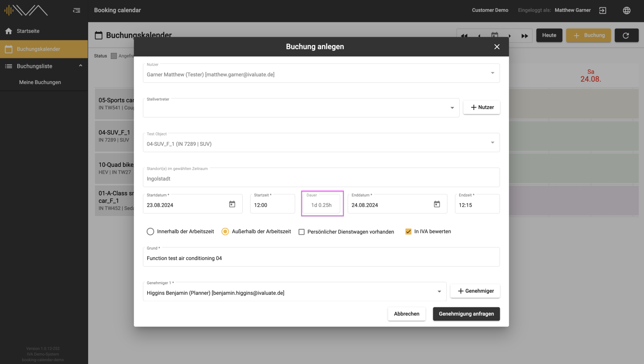Select the 05-Sports car row

click(115, 104)
